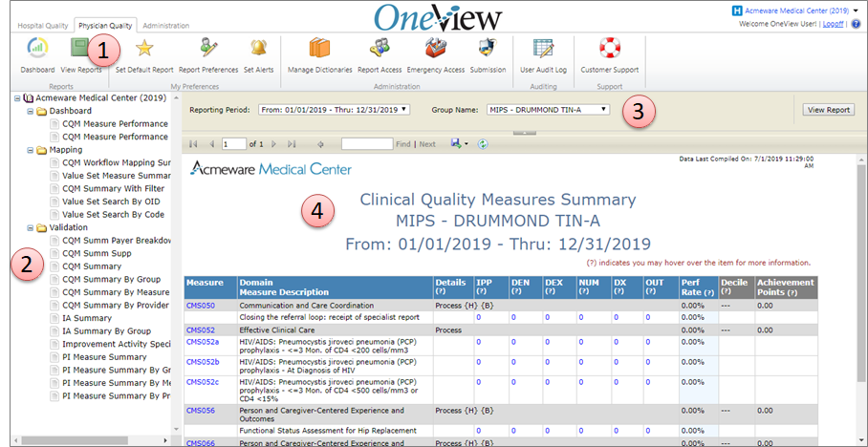This screenshot has height=447, width=868.
Task: Click the Emergency Access toolbox icon
Action: tap(435, 48)
